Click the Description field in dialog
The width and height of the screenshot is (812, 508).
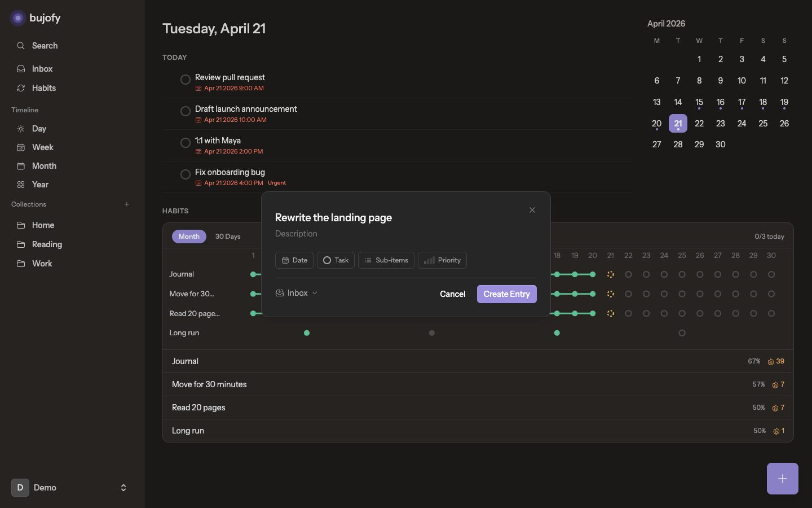(x=405, y=234)
